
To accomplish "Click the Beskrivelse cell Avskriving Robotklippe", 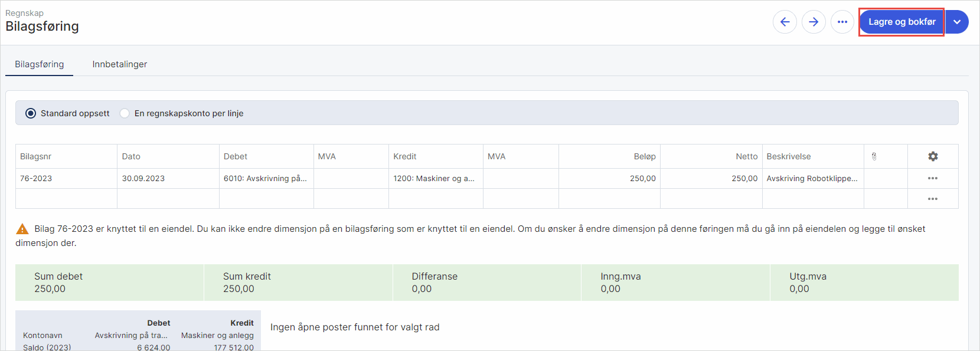I will point(812,178).
